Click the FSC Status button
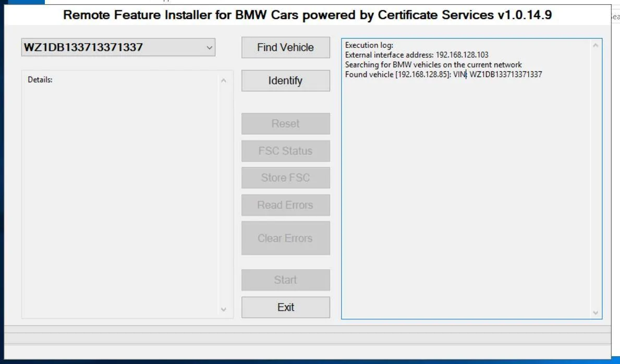 pos(285,151)
